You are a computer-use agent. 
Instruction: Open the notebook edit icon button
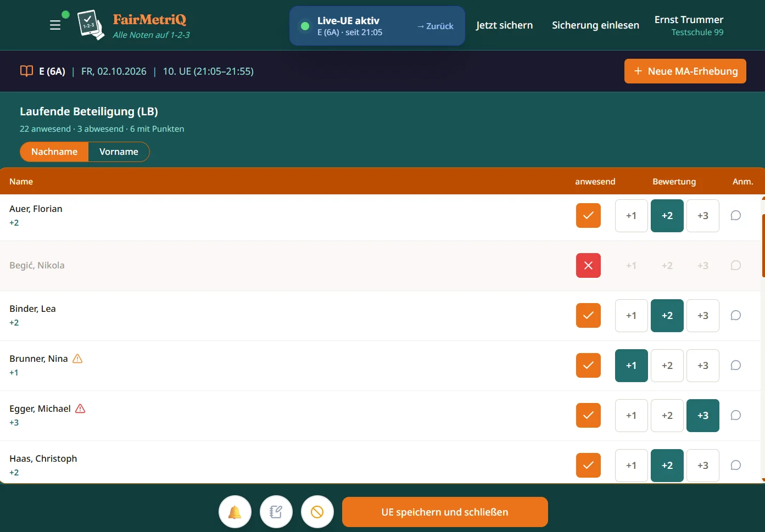tap(276, 512)
